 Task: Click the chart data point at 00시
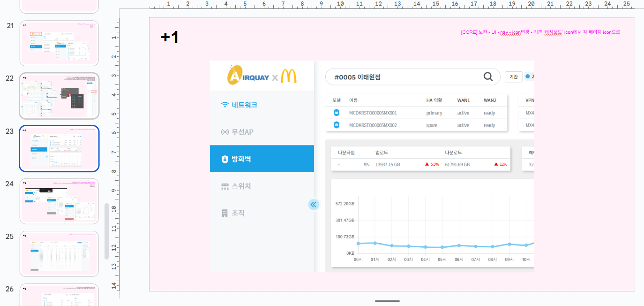358,244
